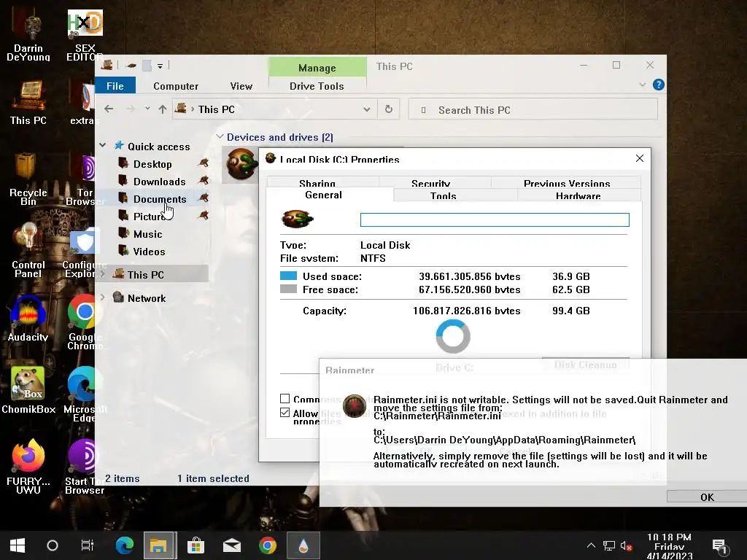The height and width of the screenshot is (560, 747).
Task: Open the HxD hex editor desktop icon
Action: pos(85,36)
